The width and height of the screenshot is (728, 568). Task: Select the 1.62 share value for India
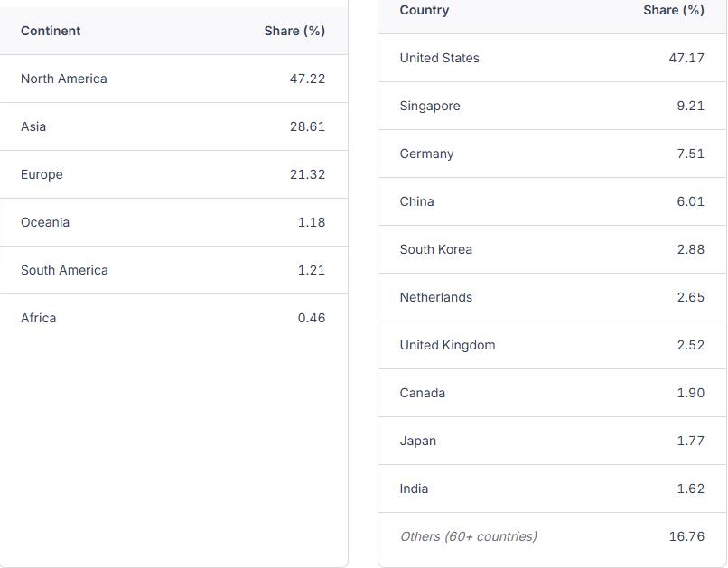point(690,489)
